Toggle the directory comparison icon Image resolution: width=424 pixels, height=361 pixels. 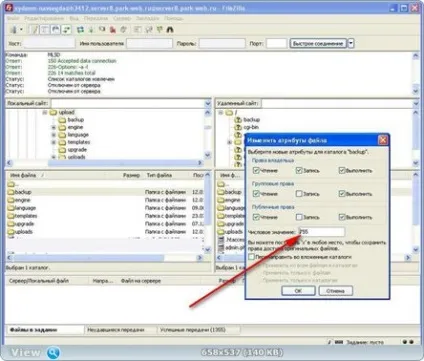(x=149, y=30)
